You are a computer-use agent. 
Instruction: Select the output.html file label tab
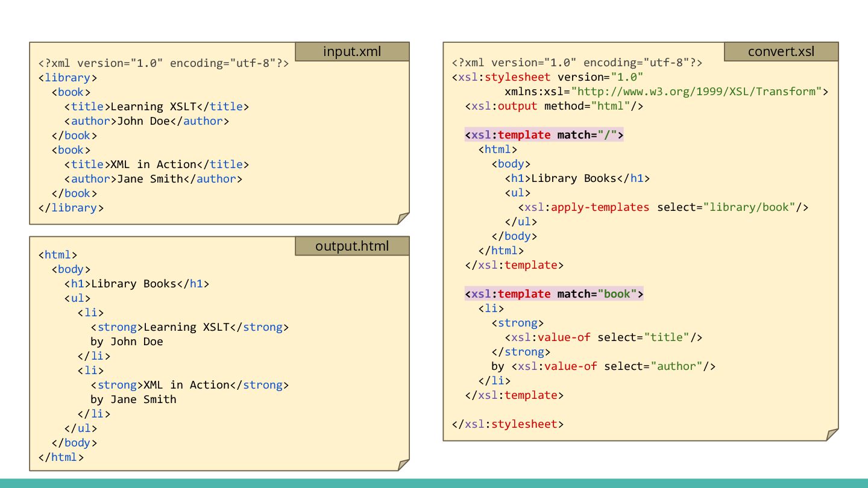[352, 246]
